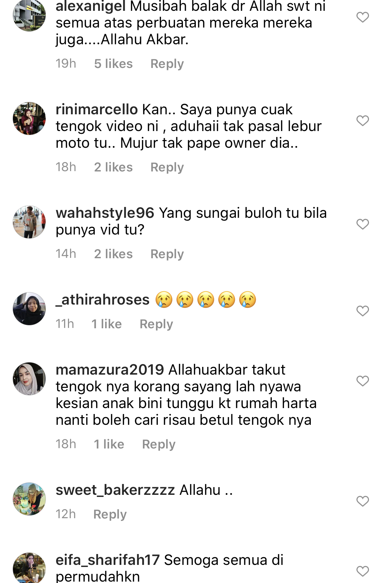Like wahahstyle96's comment about sungai buloh
This screenshot has height=583, width=392.
(x=362, y=224)
